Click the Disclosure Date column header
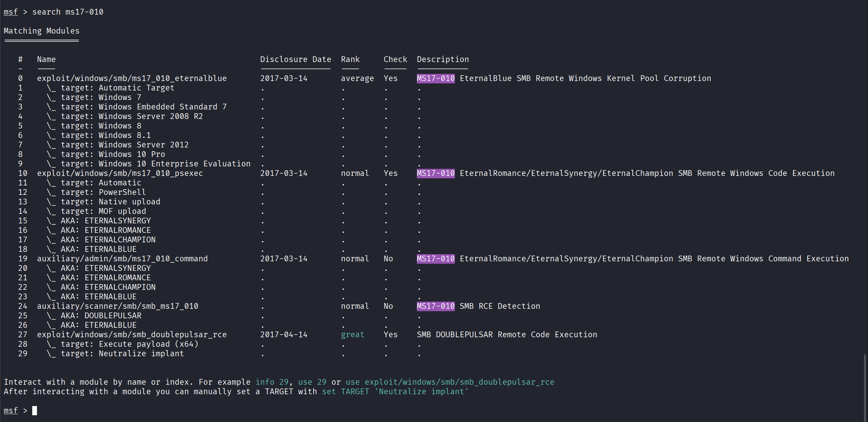The height and width of the screenshot is (422, 868). (295, 59)
